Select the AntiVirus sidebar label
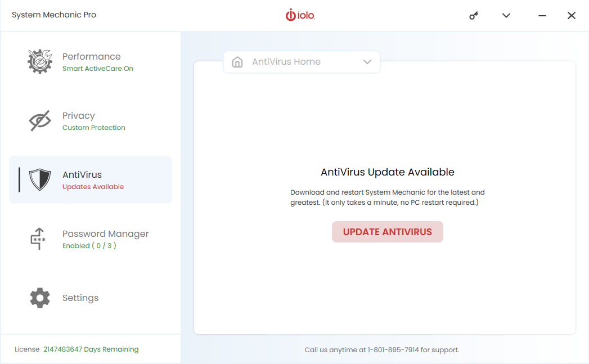The height and width of the screenshot is (364, 589). pyautogui.click(x=82, y=174)
